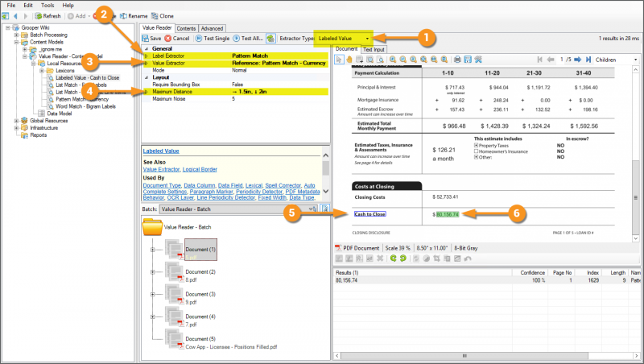Click the Clone toolbar button

click(x=164, y=16)
